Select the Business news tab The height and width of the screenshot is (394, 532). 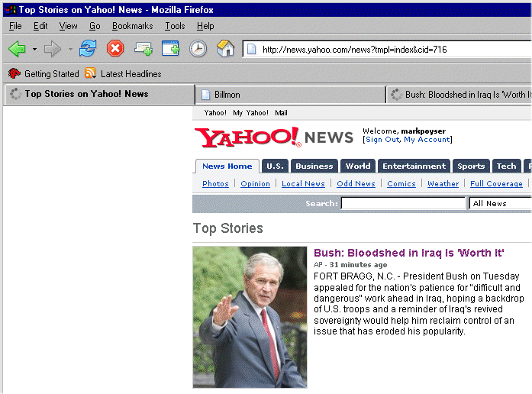tap(314, 166)
